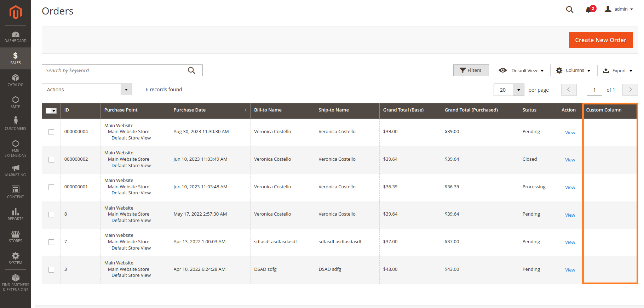The width and height of the screenshot is (644, 308).
Task: Open the Reports bar chart icon
Action: (15, 212)
